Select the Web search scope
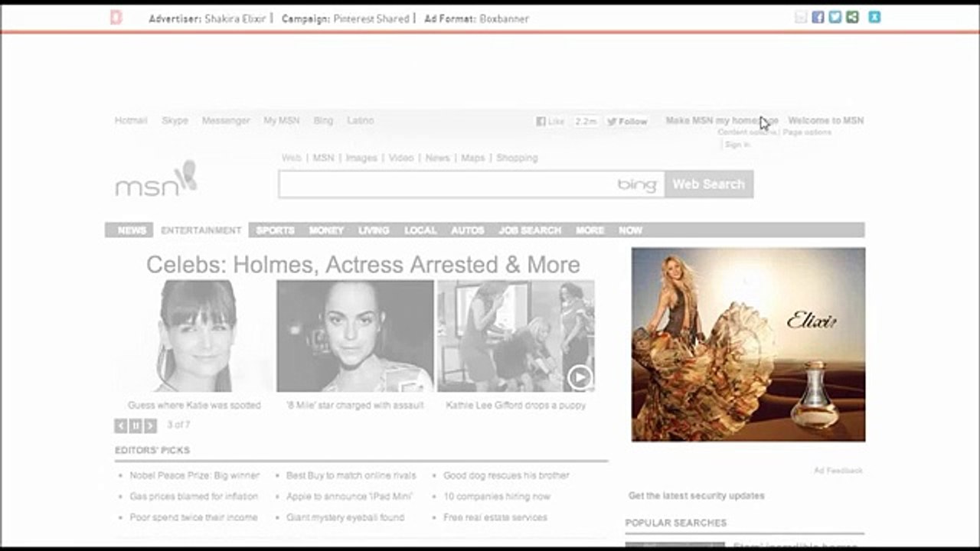The width and height of the screenshot is (980, 551). coord(292,158)
